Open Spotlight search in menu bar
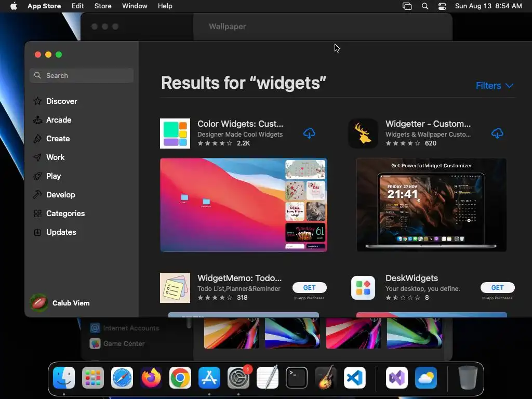Screen dimensions: 532x399 (425, 6)
